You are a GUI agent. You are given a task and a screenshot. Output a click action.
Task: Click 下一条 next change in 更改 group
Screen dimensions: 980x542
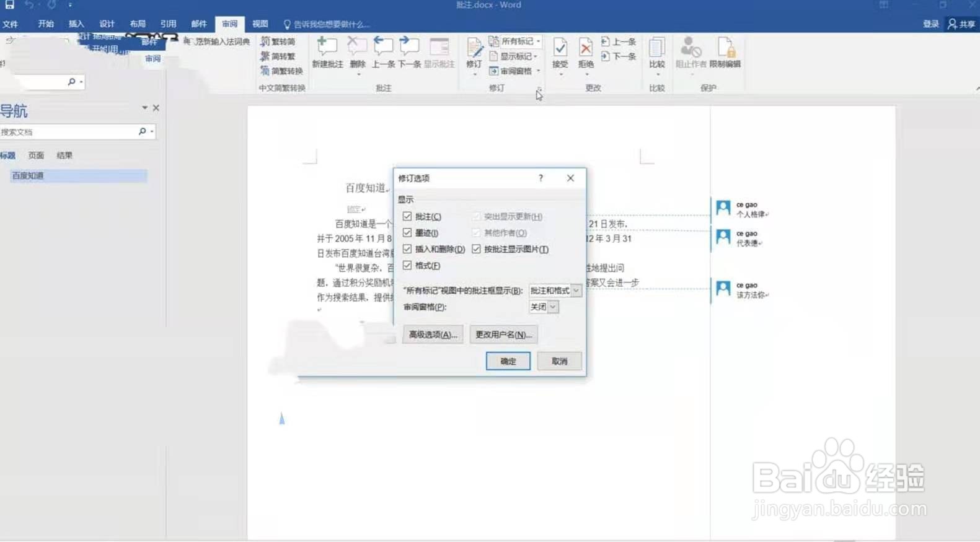click(619, 56)
